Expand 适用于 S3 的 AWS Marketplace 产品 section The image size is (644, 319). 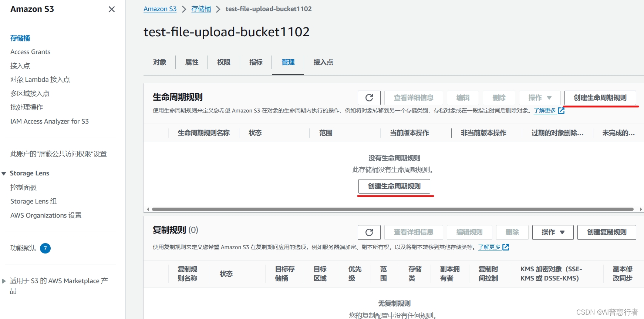coord(4,281)
